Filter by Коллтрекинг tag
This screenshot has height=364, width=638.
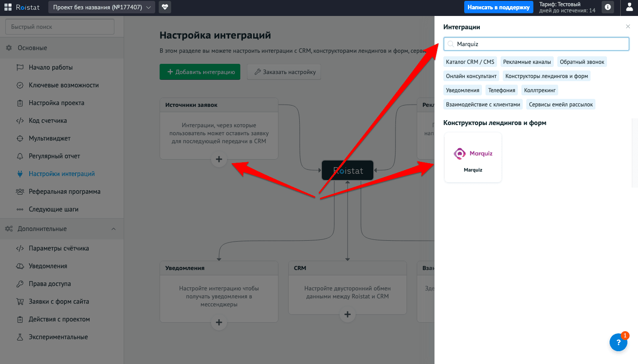540,90
